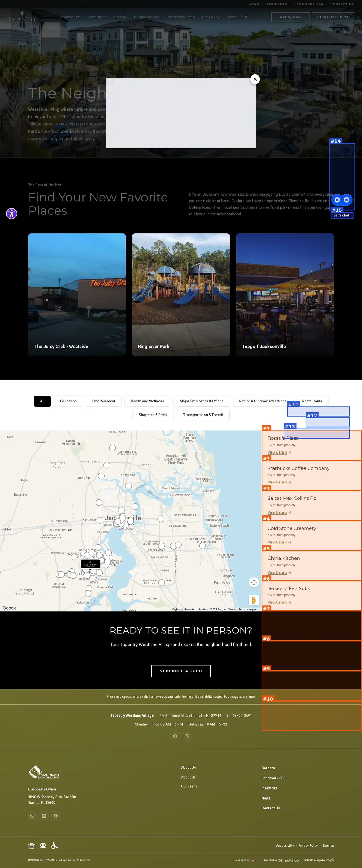This screenshot has width=362, height=868.
Task: Click the Tapestry property marker on map
Action: (90, 564)
